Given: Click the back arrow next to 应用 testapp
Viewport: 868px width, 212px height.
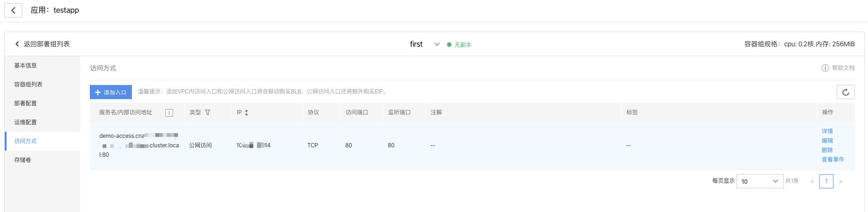Looking at the screenshot, I should (x=13, y=10).
